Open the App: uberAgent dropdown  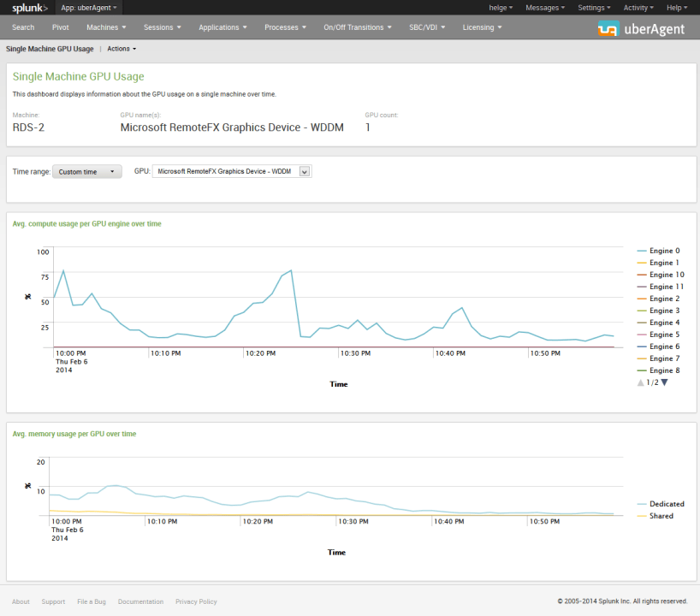(x=88, y=8)
